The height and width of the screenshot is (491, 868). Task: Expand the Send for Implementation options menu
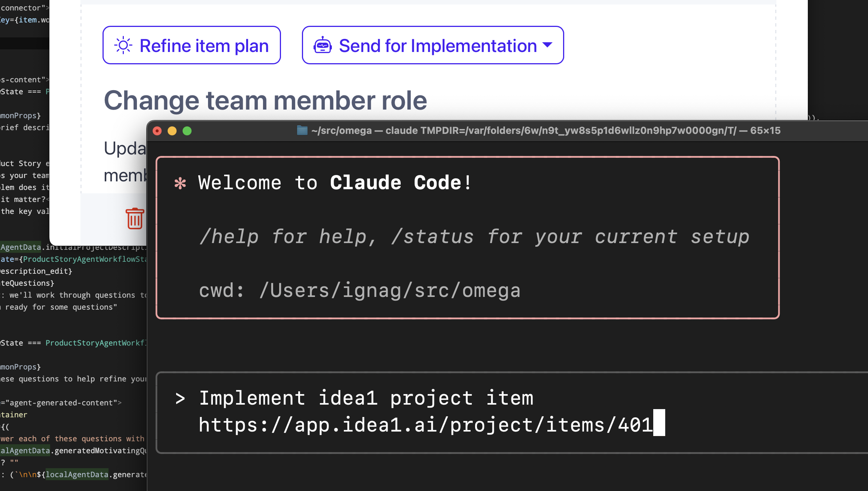[x=547, y=45]
